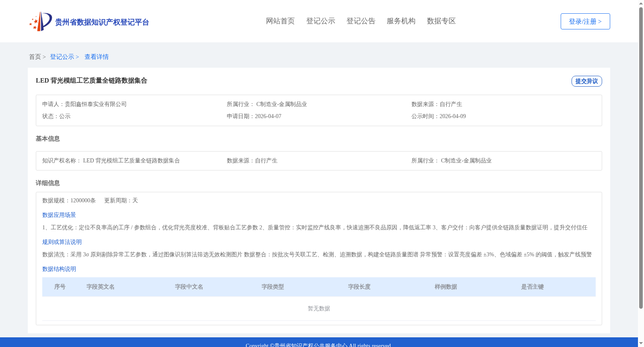This screenshot has height=347, width=644.
Task: Open the 登记公告 nav item
Action: (x=361, y=21)
